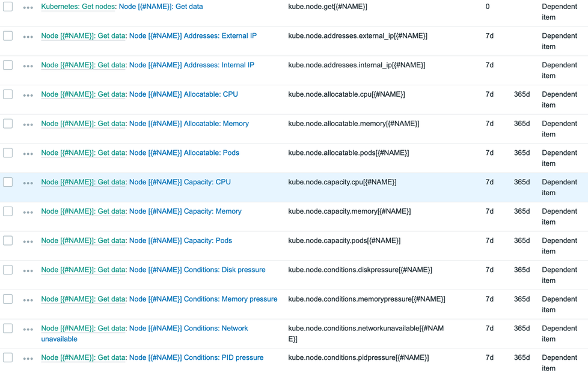The image size is (588, 376).
Task: Click the key kube.node.conditions.diskpressure[{#NAME}]
Action: click(x=360, y=269)
